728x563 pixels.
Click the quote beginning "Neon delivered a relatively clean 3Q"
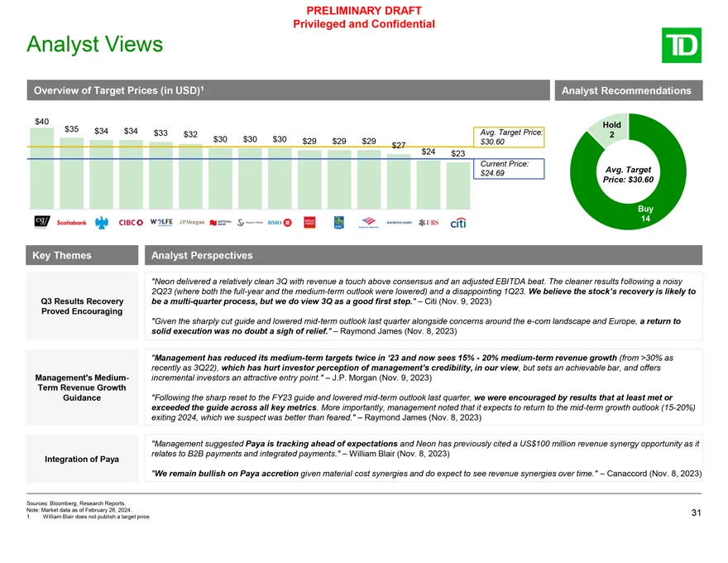click(424, 291)
